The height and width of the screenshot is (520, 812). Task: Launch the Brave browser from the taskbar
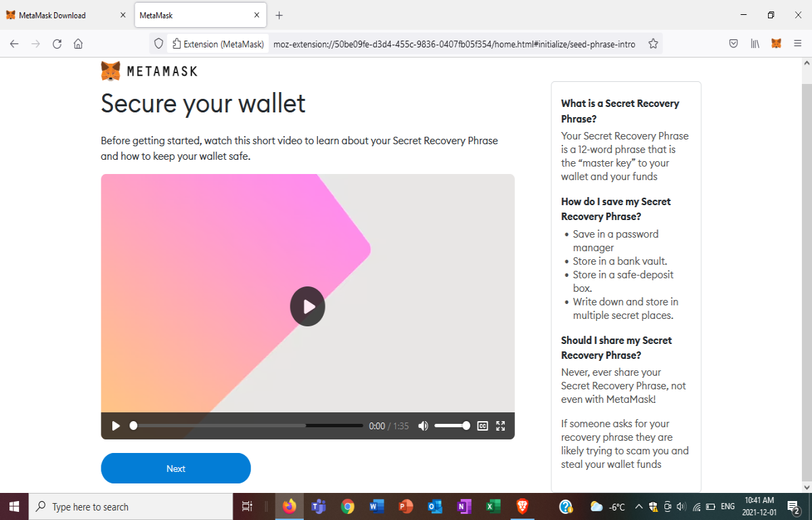pos(522,506)
